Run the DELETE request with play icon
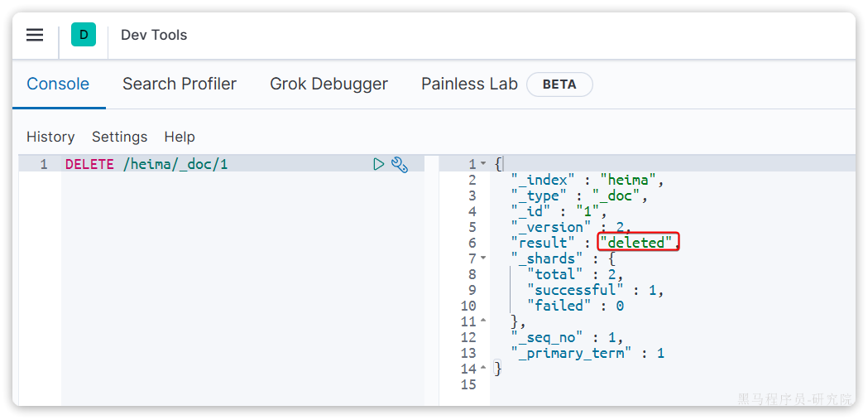Screen dimensions: 868x420 coord(379,164)
